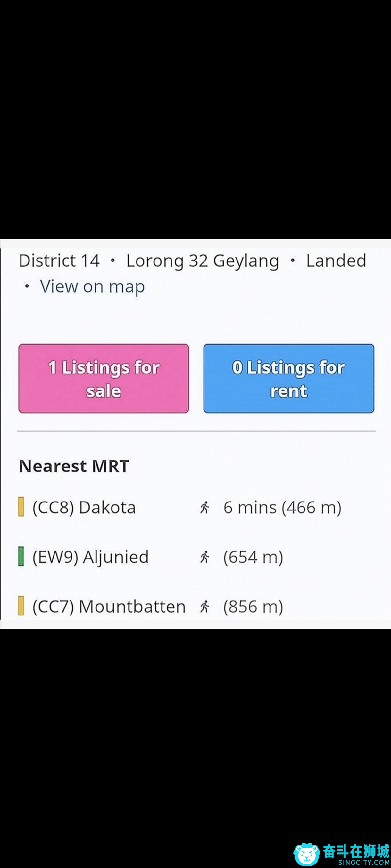Select the (EW9) Aljunied station entry
This screenshot has width=391, height=868.
(90, 557)
